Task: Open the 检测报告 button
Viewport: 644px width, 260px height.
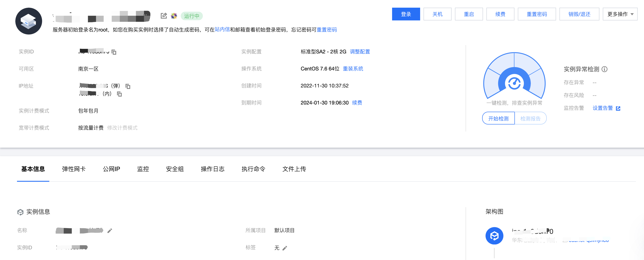Action: (531, 118)
